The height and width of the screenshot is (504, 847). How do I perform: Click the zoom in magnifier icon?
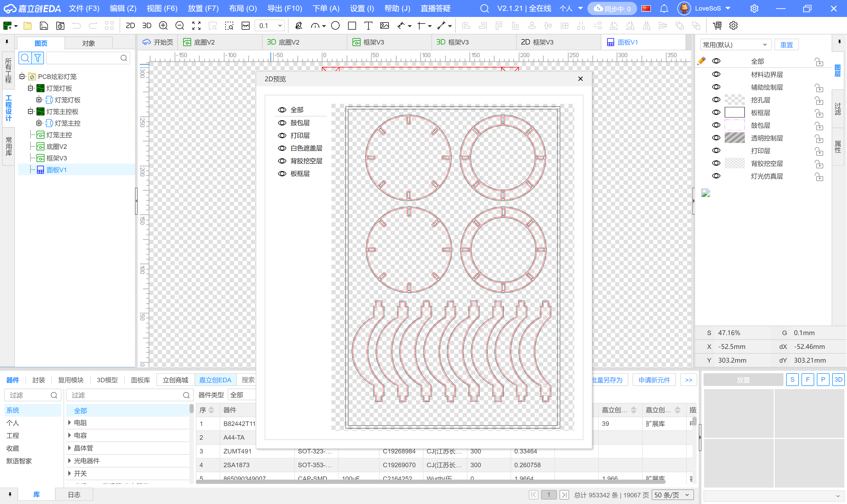(163, 25)
